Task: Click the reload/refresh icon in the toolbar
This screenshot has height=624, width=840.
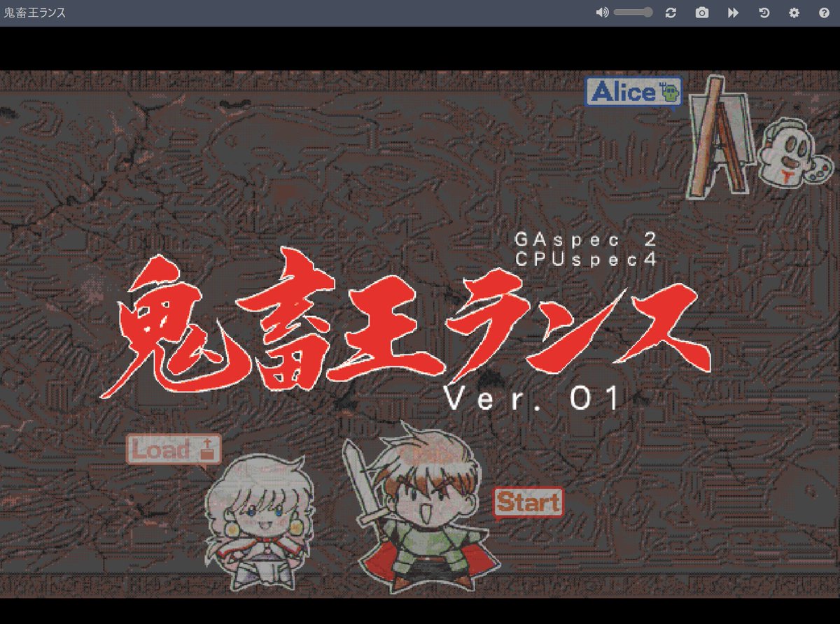Action: pyautogui.click(x=671, y=13)
